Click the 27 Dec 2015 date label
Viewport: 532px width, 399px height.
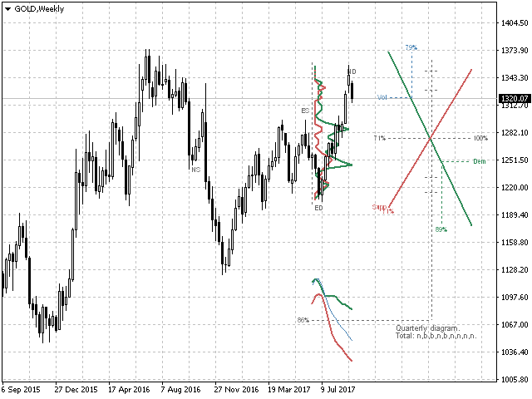click(76, 390)
